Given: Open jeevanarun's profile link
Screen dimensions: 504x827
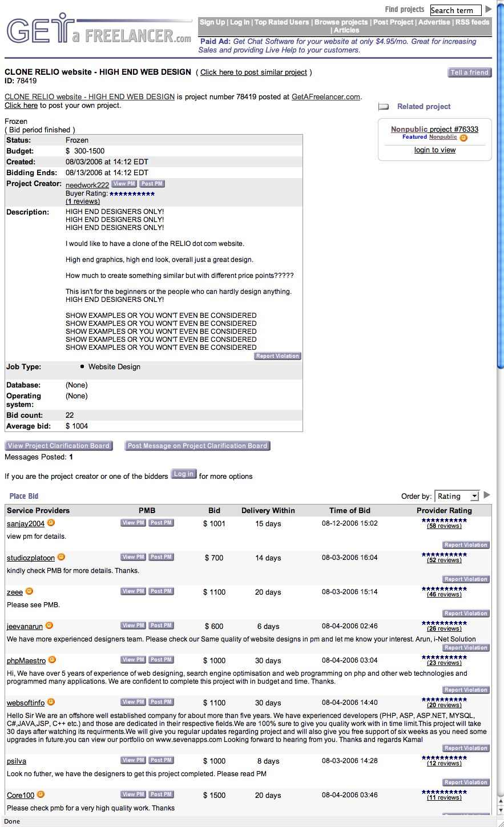Looking at the screenshot, I should [25, 627].
